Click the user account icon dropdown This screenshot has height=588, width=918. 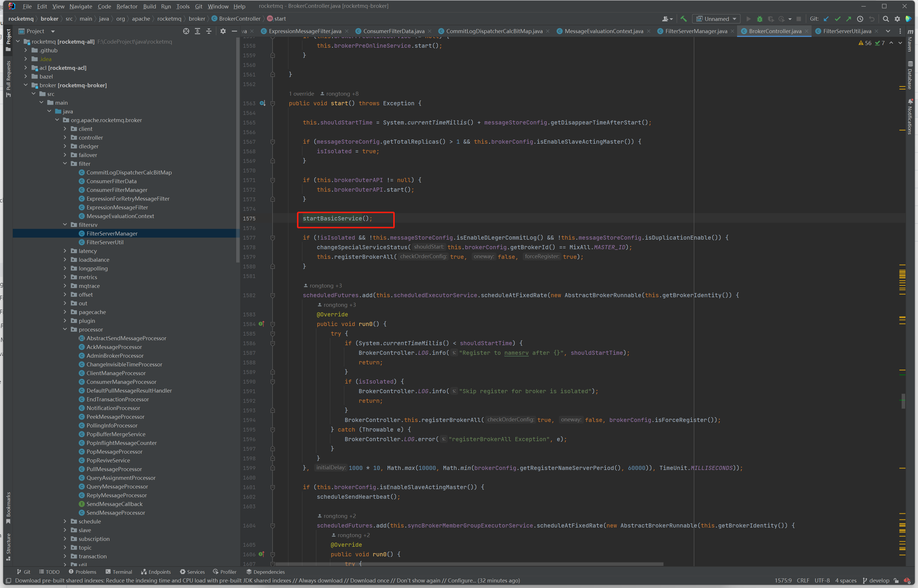(667, 19)
